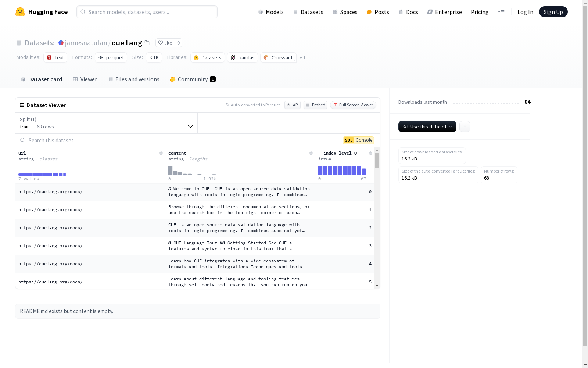Select the < 1K size tag
The image size is (588, 368).
pyautogui.click(x=154, y=57)
